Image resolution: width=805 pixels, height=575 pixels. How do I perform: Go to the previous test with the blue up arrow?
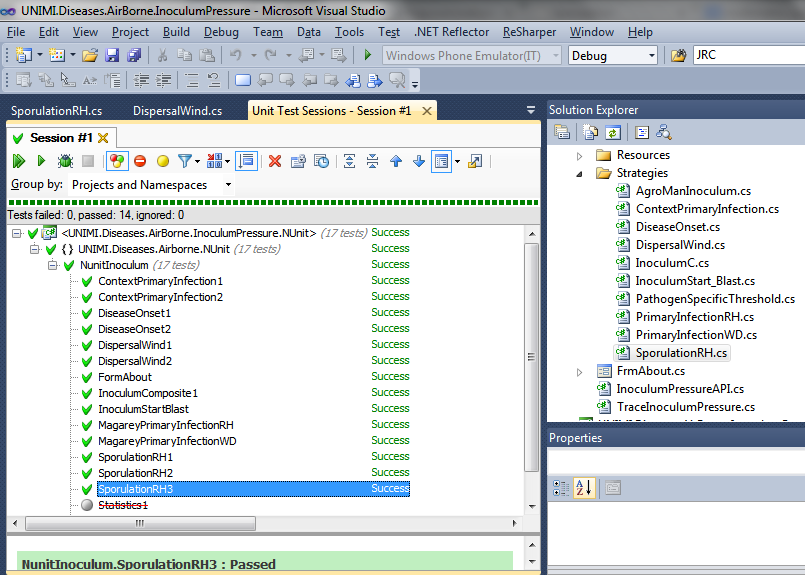[x=396, y=161]
